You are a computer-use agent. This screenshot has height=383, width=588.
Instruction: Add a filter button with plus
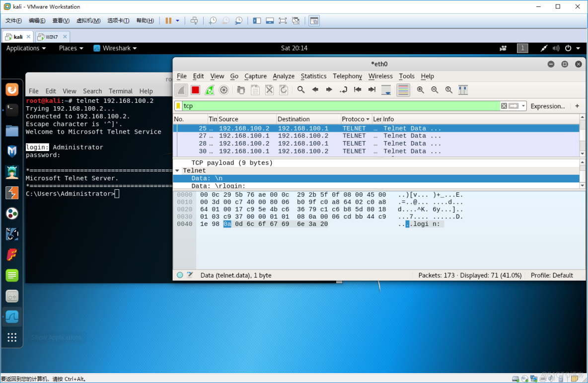(577, 106)
